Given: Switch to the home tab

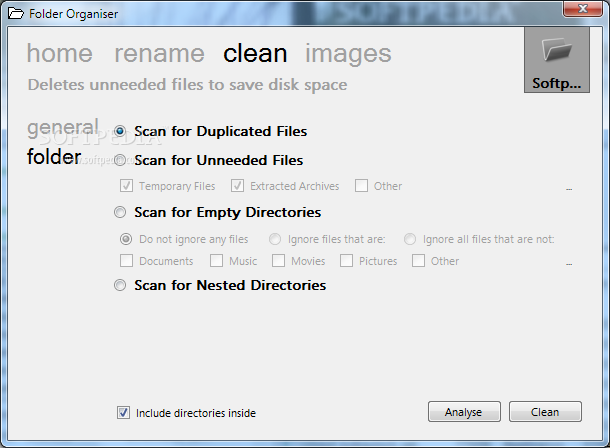Looking at the screenshot, I should (60, 53).
